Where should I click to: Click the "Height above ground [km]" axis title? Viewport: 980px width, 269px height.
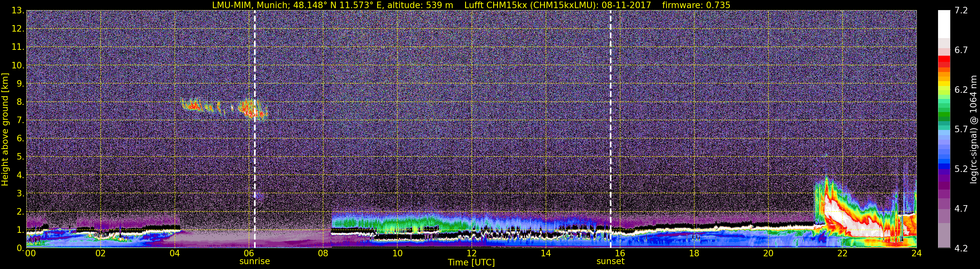5,129
